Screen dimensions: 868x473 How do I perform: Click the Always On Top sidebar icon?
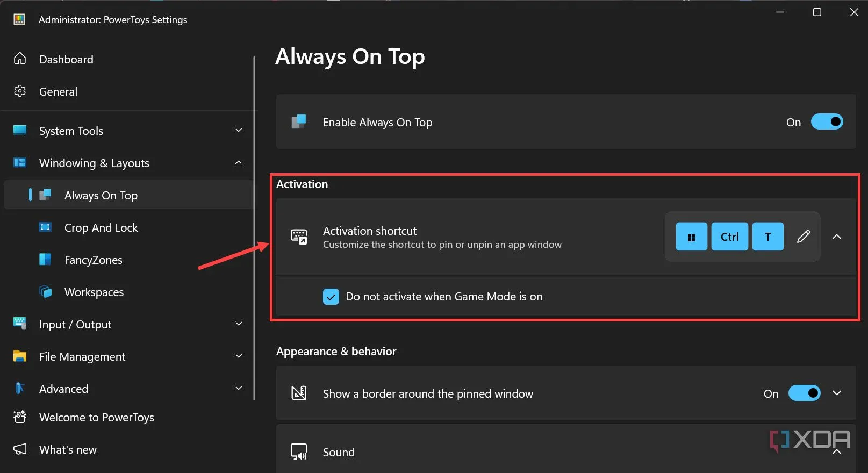[x=46, y=195]
